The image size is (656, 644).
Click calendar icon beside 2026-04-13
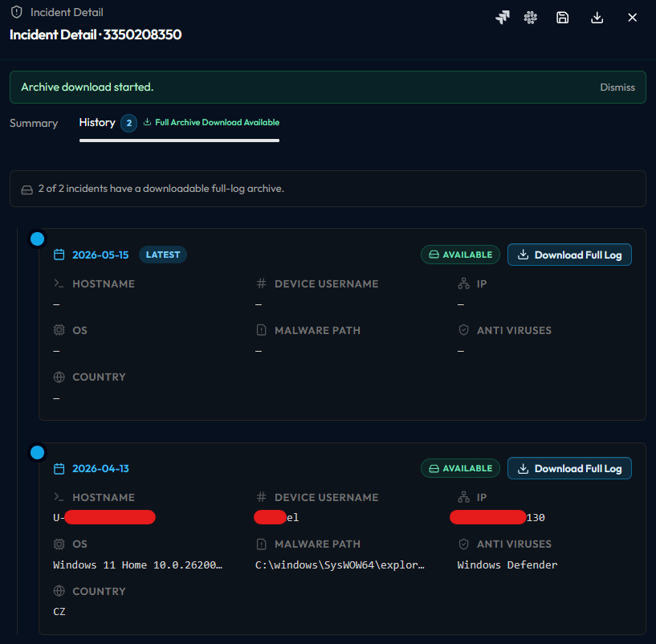click(59, 468)
